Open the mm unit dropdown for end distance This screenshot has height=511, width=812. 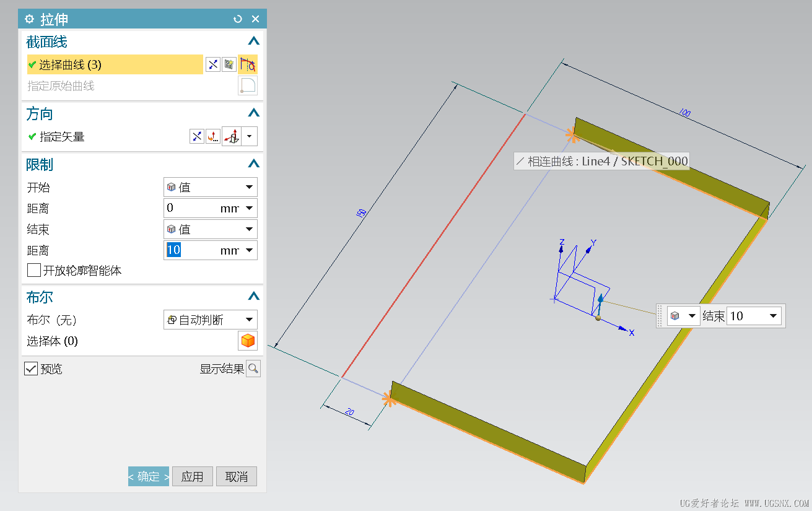pos(249,250)
